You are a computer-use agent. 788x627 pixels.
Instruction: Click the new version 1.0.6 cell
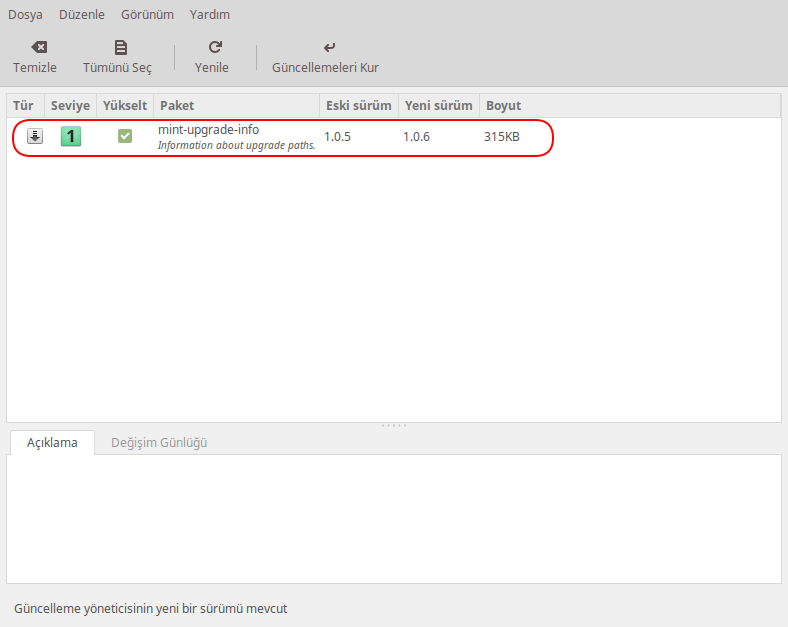[x=416, y=137]
